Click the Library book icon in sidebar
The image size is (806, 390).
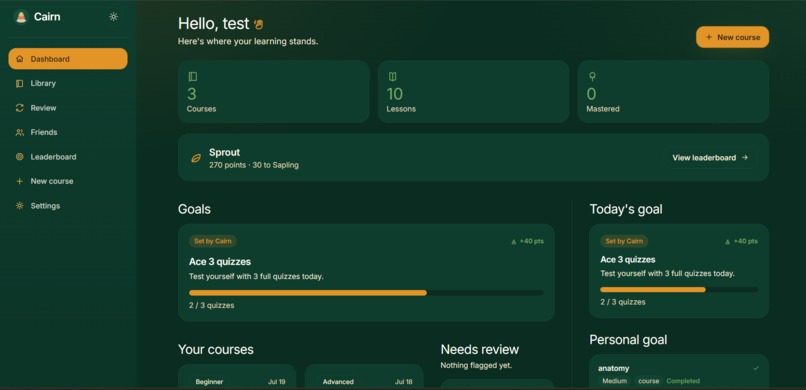[x=20, y=83]
